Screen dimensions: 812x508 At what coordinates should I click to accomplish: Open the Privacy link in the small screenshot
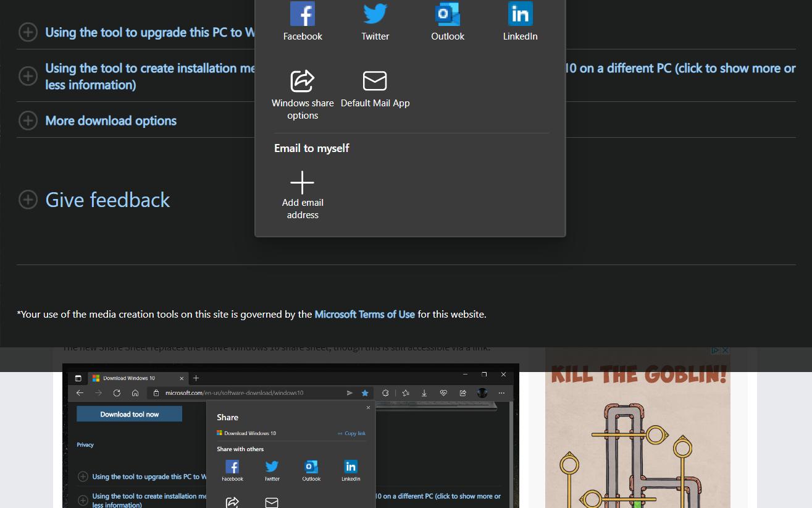85,444
